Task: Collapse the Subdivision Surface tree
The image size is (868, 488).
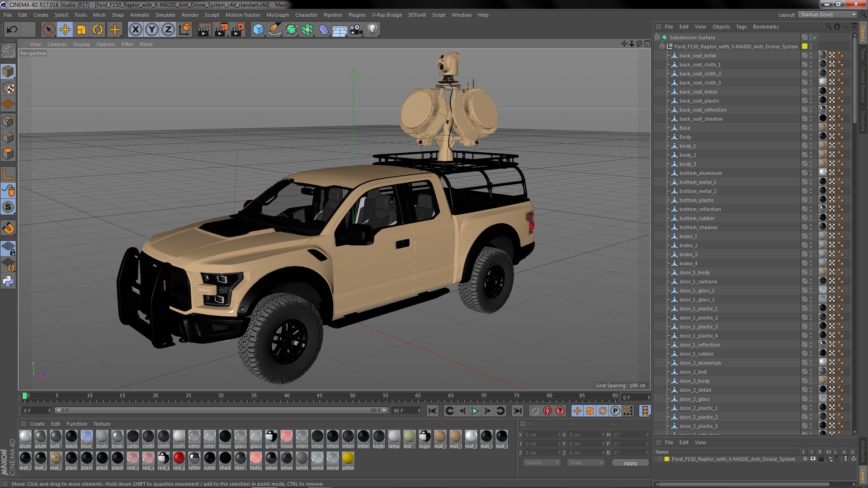Action: click(657, 38)
